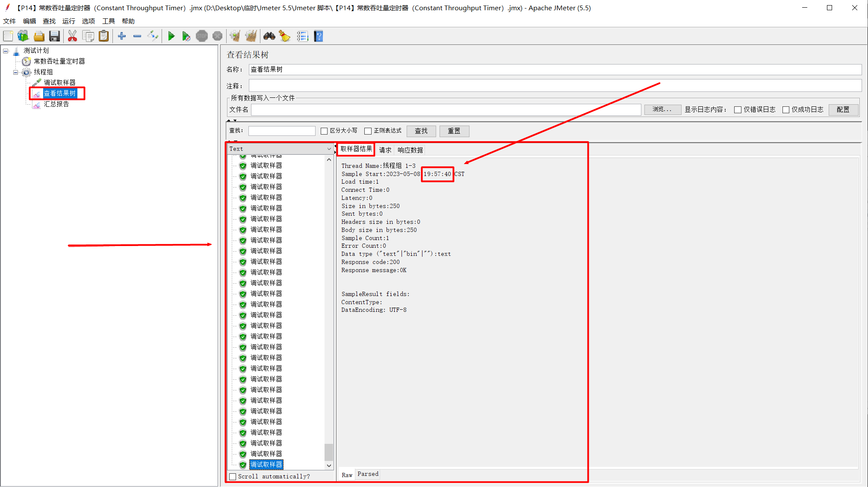Screen dimensions: 868x487
Task: Open the 帮助 menu
Action: point(128,21)
